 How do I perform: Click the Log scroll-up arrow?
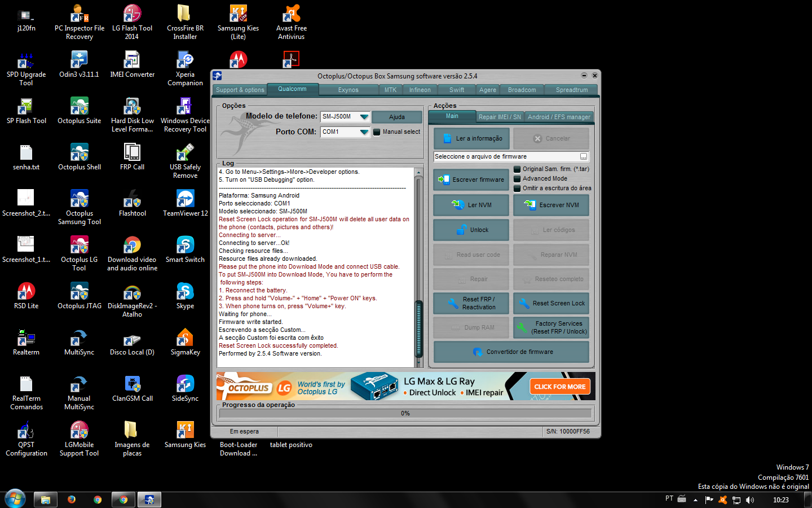point(418,172)
